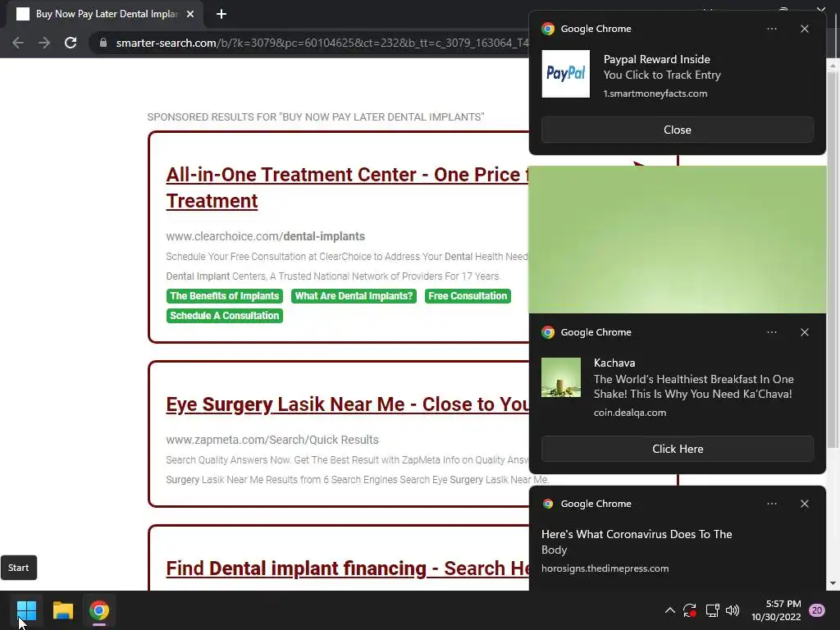This screenshot has height=630, width=840.
Task: Click the Close button in Paypal notification
Action: coord(677,130)
